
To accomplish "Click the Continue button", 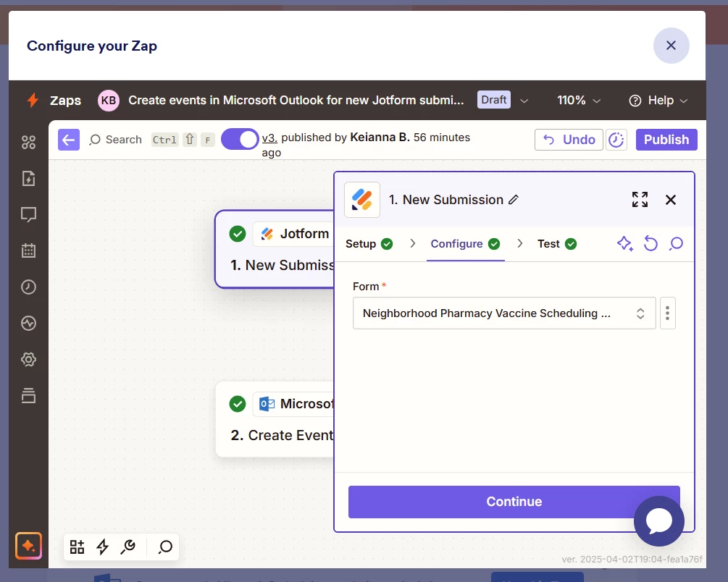I will pos(514,502).
